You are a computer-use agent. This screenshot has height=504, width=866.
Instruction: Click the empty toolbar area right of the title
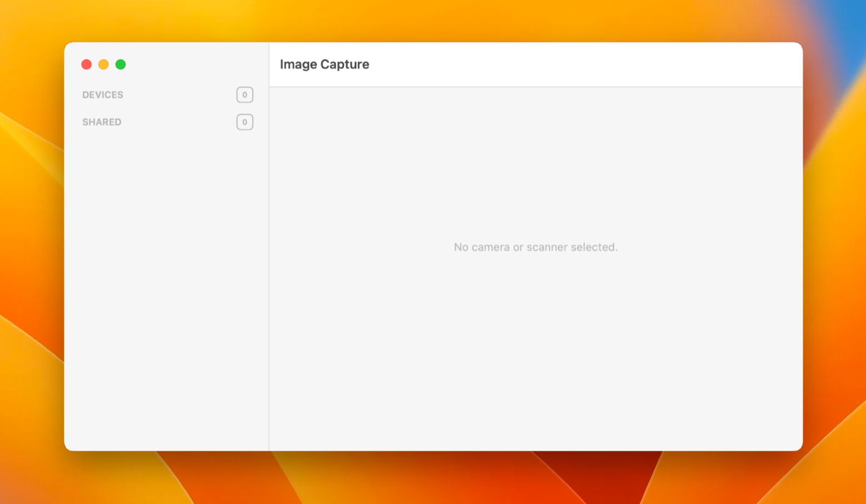point(583,64)
